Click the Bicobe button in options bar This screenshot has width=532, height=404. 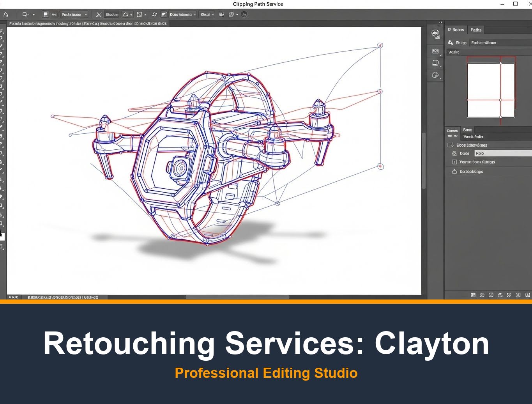click(111, 14)
